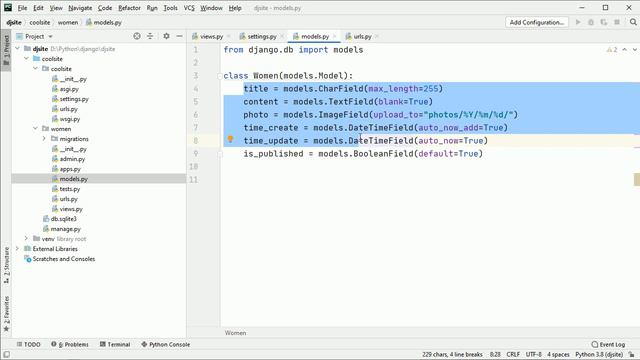Click the 4 spaces indent setting
Screen dimensions: 640x360
click(558, 355)
